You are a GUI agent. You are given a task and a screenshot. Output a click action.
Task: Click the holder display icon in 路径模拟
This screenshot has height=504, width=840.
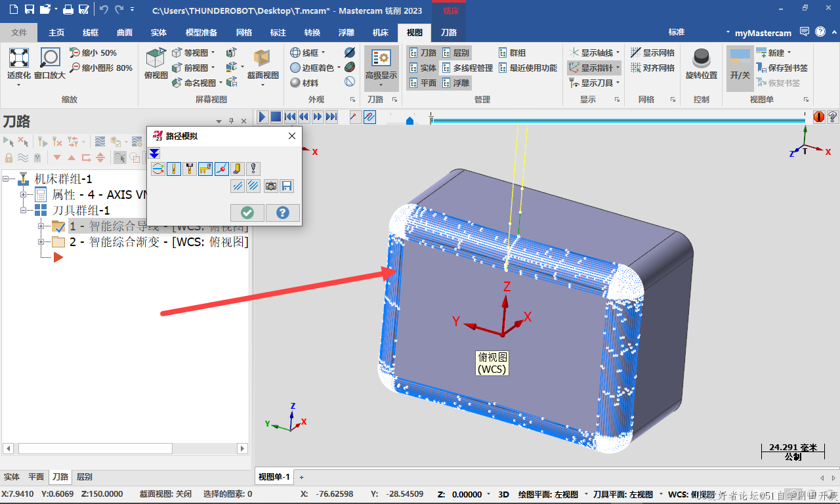tap(190, 169)
